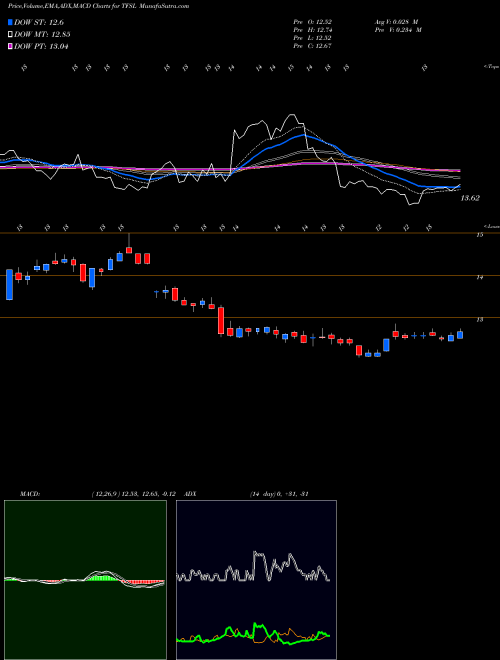Image resolution: width=500 pixels, height=660 pixels.
Task: Click the 'Pre V: 0.234 M' volume text
Action: click(398, 30)
